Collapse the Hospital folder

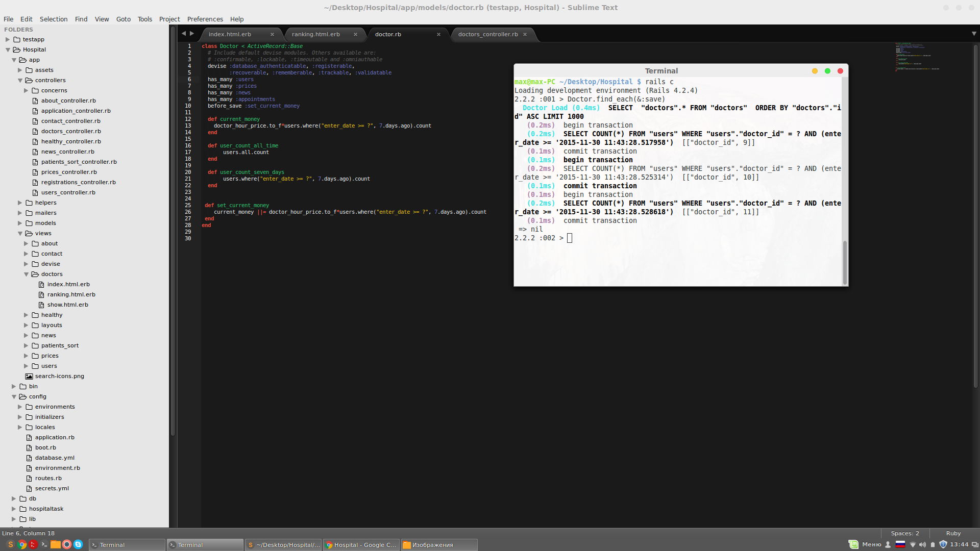(x=8, y=49)
